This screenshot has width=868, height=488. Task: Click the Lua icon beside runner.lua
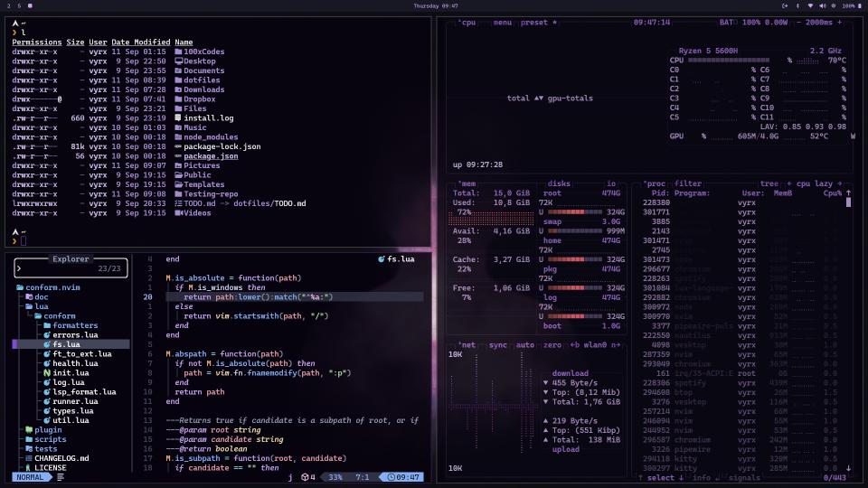point(47,401)
